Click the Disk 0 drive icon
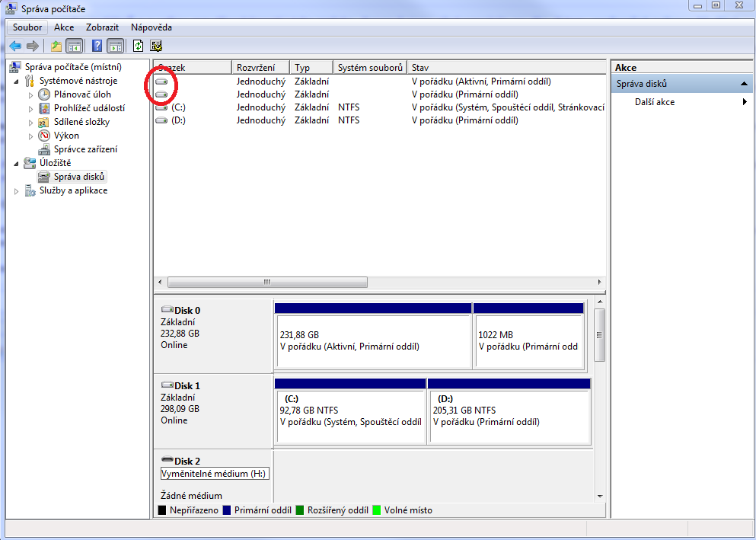This screenshot has width=756, height=540. 167,309
